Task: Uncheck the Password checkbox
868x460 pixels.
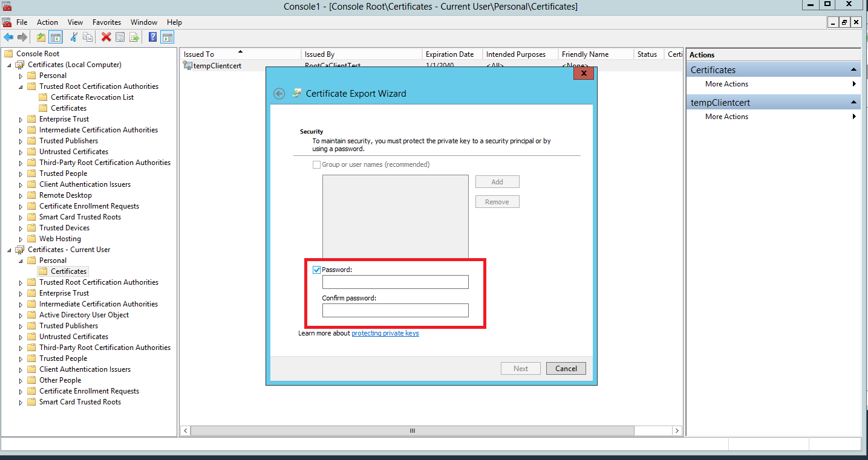Action: pos(316,270)
